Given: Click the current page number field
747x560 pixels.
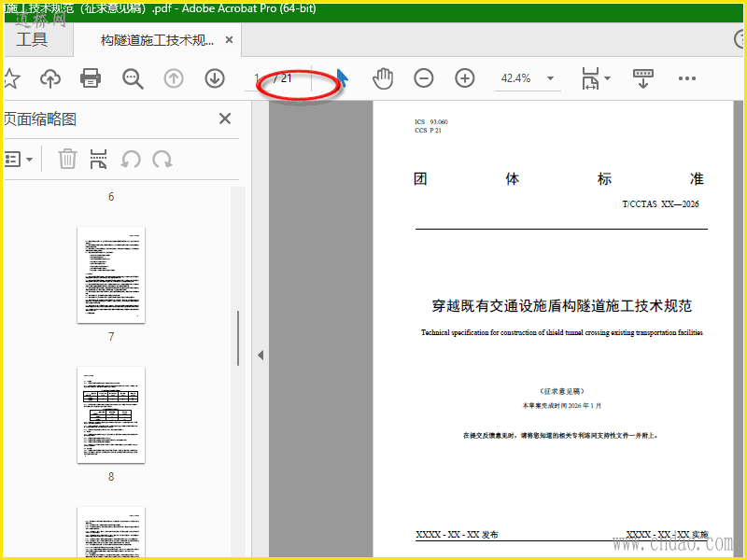Looking at the screenshot, I should (258, 78).
